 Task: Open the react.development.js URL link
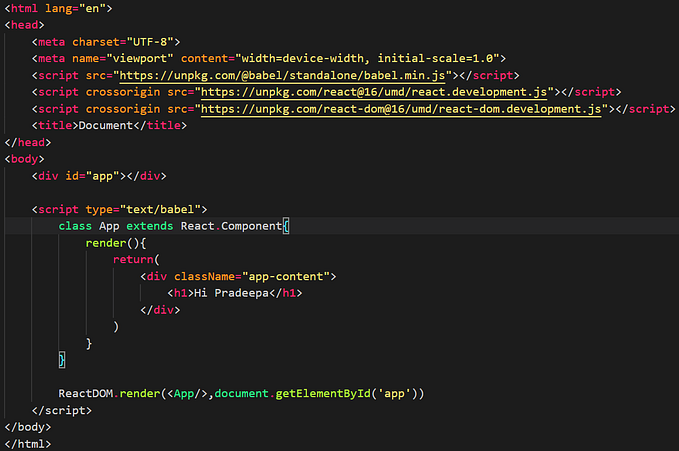[374, 92]
